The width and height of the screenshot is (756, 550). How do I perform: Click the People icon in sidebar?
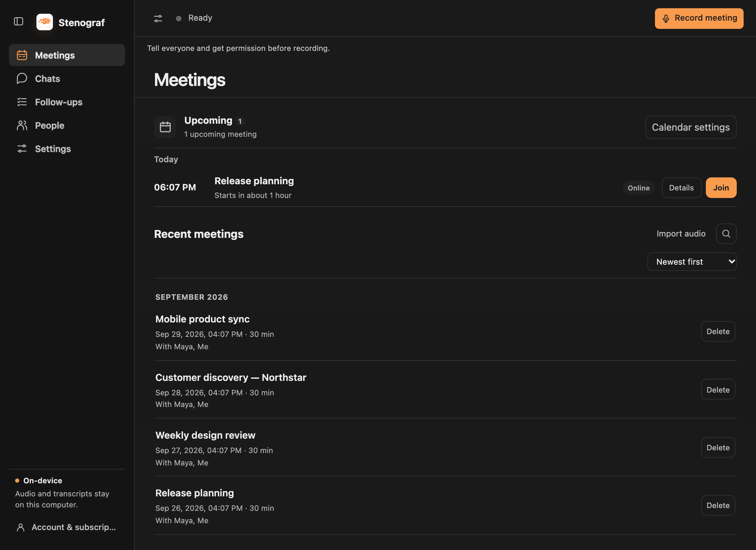click(x=22, y=125)
